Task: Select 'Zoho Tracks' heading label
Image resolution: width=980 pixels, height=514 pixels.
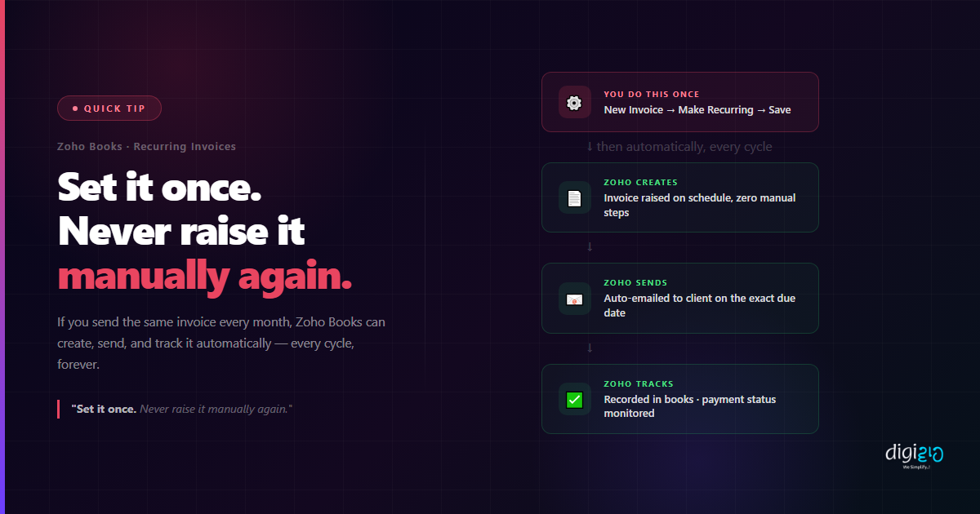Action: pyautogui.click(x=639, y=384)
